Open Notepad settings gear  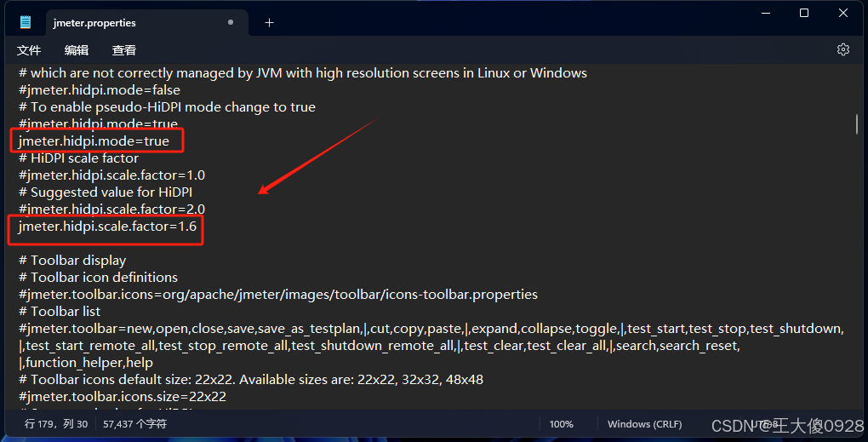[843, 49]
